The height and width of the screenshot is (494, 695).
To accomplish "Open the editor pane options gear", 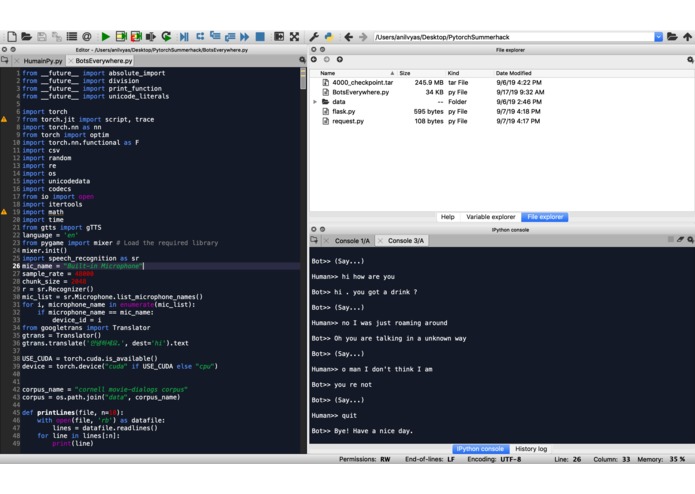I will 302,60.
